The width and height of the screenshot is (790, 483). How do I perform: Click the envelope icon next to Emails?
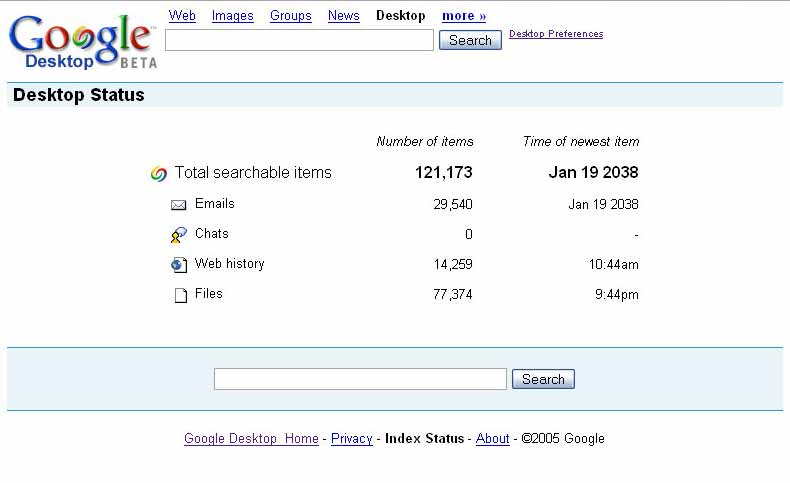coord(178,204)
